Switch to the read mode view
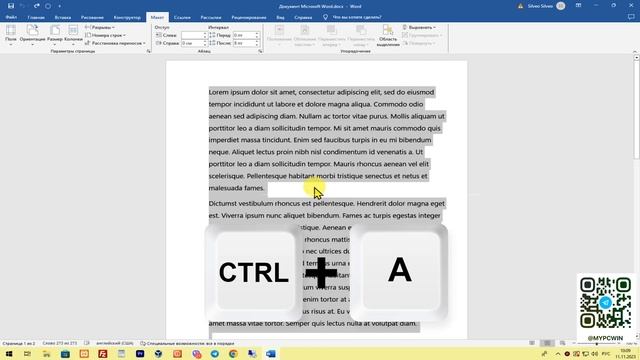The width and height of the screenshot is (640, 360). [x=531, y=343]
